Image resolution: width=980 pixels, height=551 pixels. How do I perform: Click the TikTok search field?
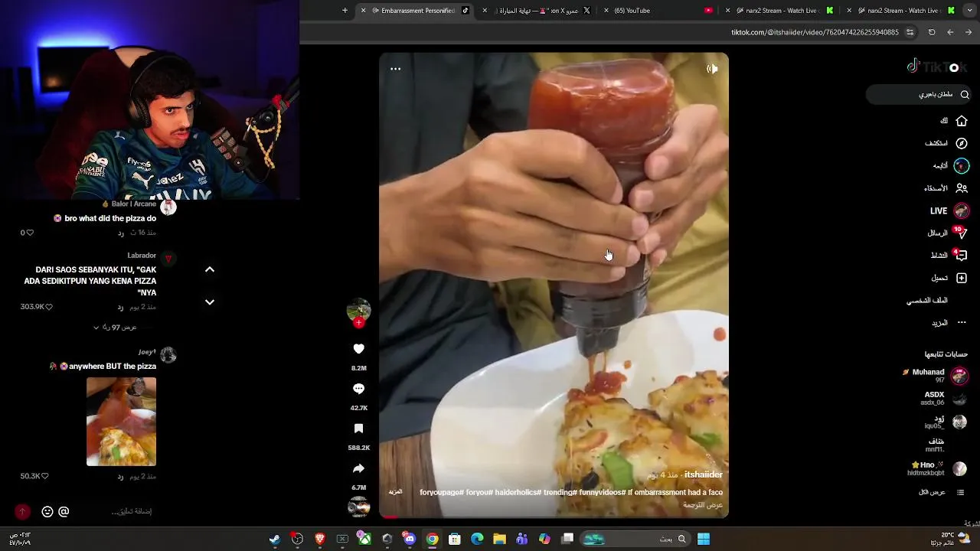pos(919,95)
